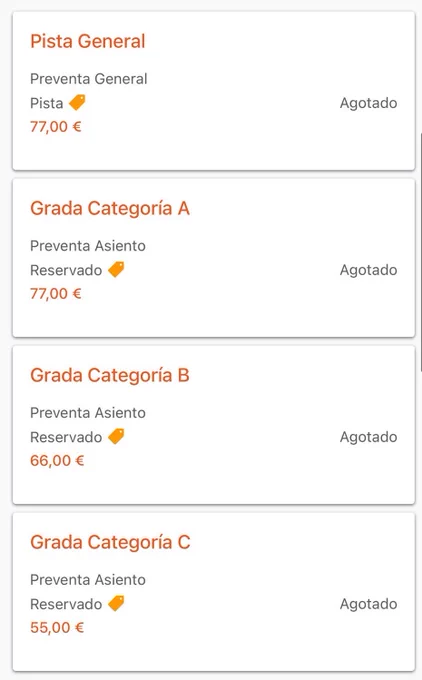Select the Grada Categoría C title
This screenshot has height=680, width=422.
tap(110, 543)
